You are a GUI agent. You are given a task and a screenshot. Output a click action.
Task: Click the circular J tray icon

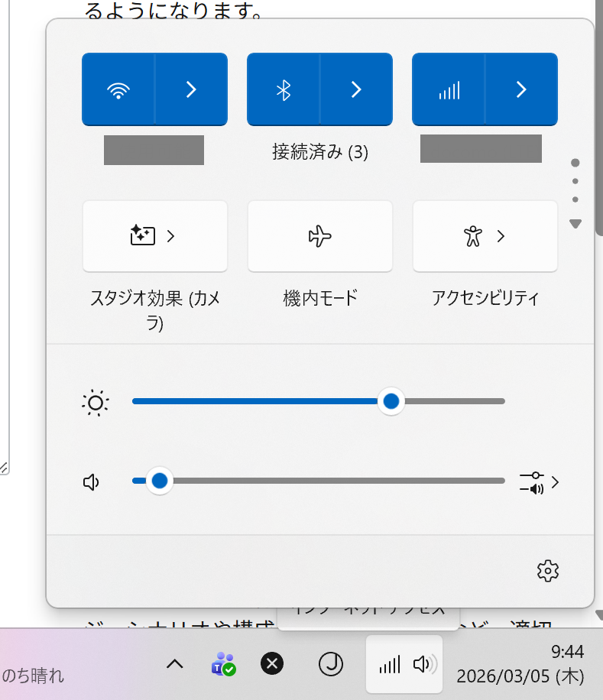click(331, 664)
